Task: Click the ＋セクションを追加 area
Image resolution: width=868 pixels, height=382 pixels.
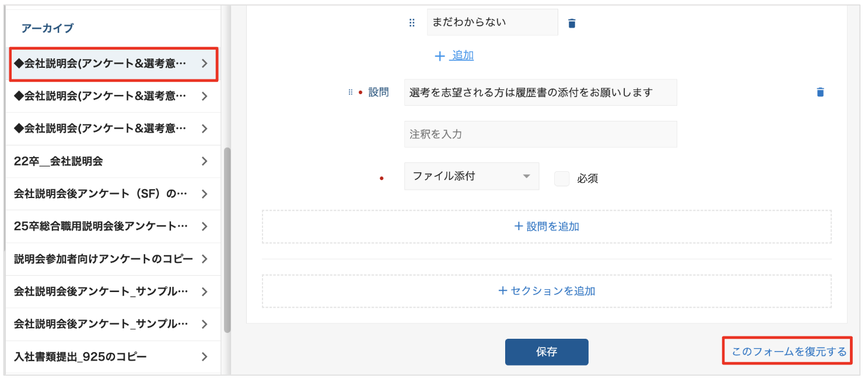Action: pos(547,290)
